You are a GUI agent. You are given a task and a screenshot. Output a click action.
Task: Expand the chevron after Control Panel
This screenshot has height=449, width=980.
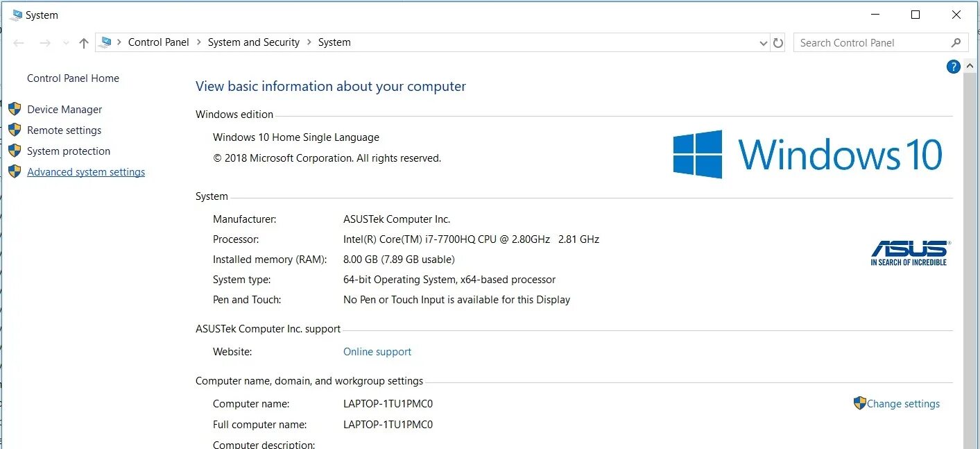click(x=199, y=42)
